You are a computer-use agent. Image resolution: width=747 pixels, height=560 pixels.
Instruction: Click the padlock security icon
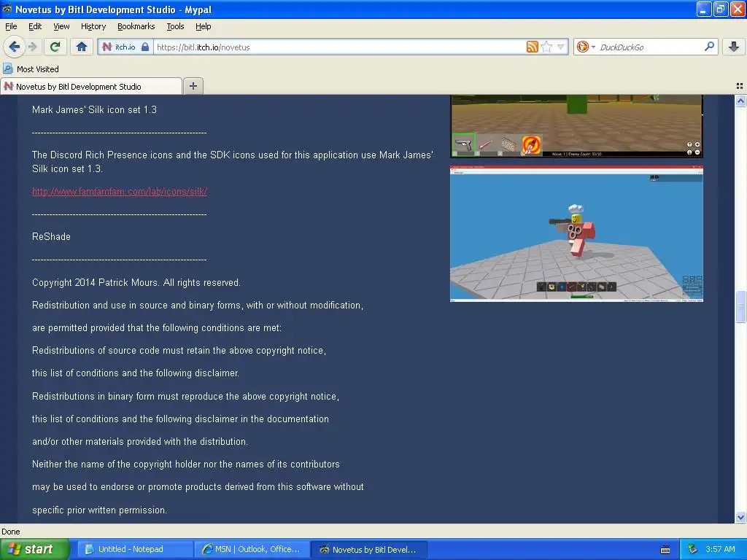tap(145, 47)
